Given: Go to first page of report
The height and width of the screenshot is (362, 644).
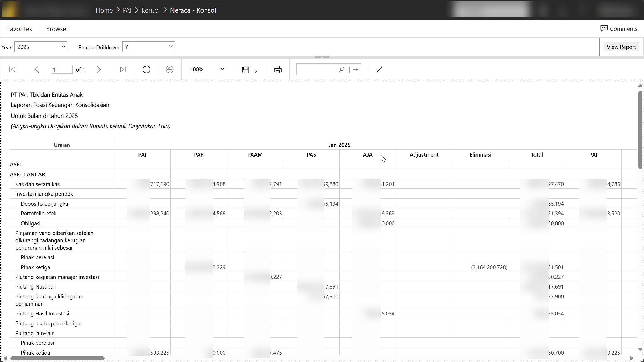Looking at the screenshot, I should [x=12, y=69].
